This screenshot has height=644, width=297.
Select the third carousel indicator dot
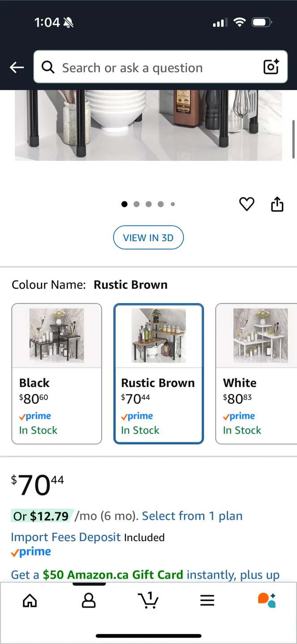pyautogui.click(x=148, y=204)
